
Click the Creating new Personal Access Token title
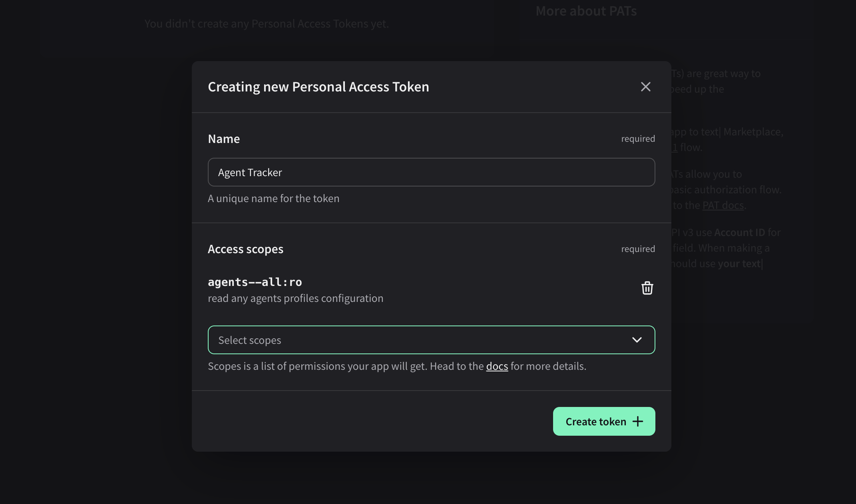coord(318,87)
